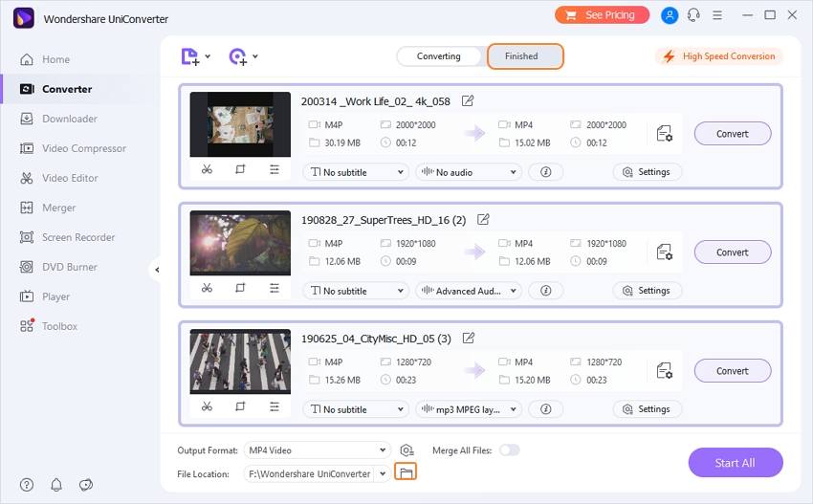Click the Load DVD disc icon
Viewport: 813px width, 504px height.
[x=237, y=56]
